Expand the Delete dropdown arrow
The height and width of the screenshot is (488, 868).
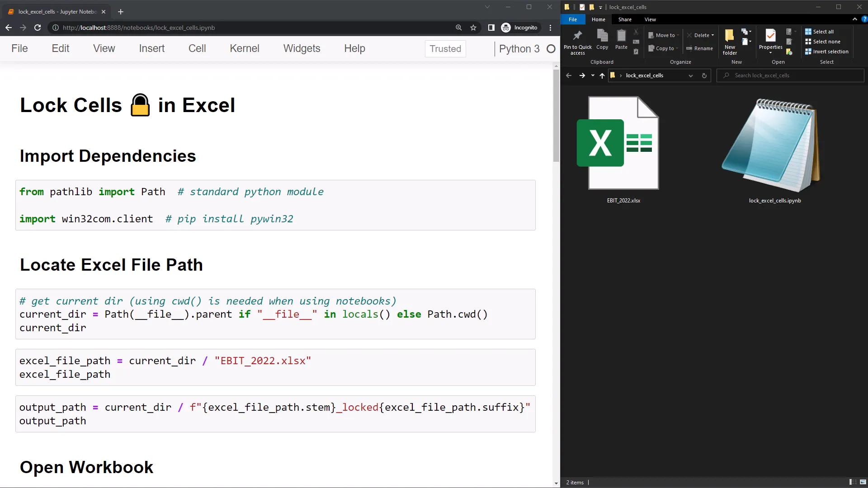coord(712,35)
